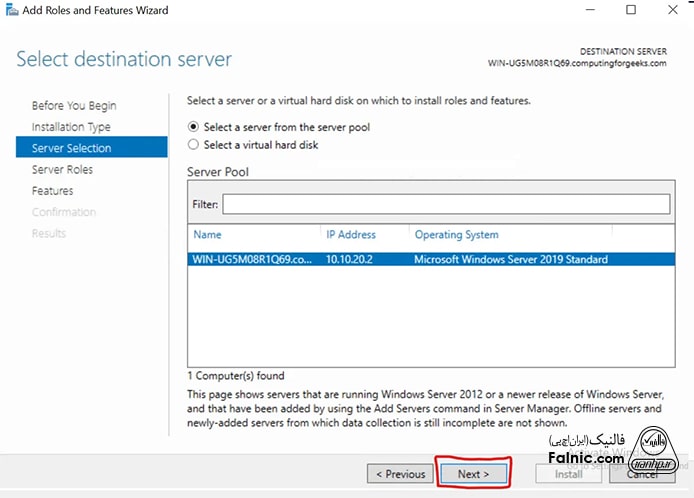Click into the Filter text field

446,204
